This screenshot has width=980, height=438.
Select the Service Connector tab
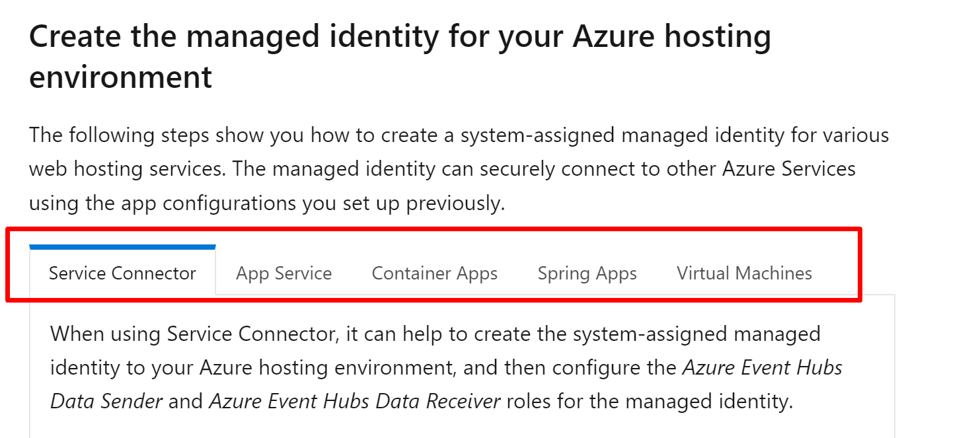point(122,273)
